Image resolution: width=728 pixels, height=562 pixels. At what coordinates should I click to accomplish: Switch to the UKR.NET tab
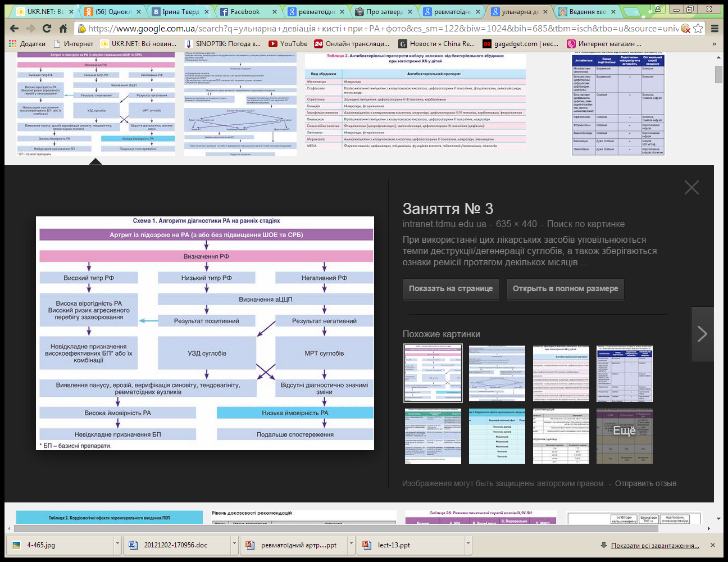45,11
